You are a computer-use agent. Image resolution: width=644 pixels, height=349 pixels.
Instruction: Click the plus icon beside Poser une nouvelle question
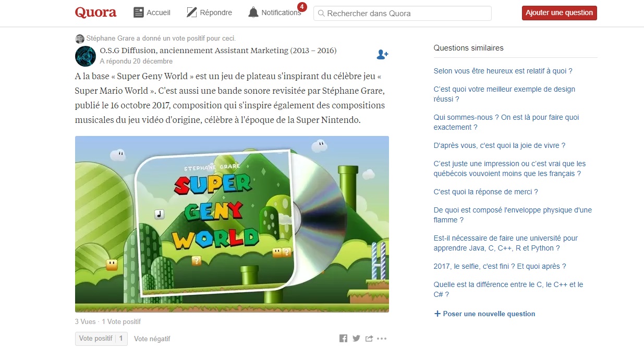pos(437,314)
